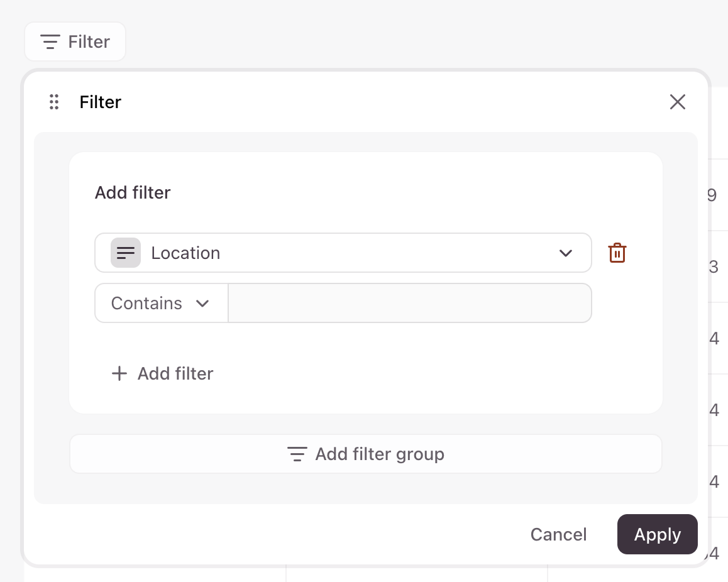Viewport: 728px width, 582px height.
Task: Open the Contains operator dropdown
Action: point(161,303)
